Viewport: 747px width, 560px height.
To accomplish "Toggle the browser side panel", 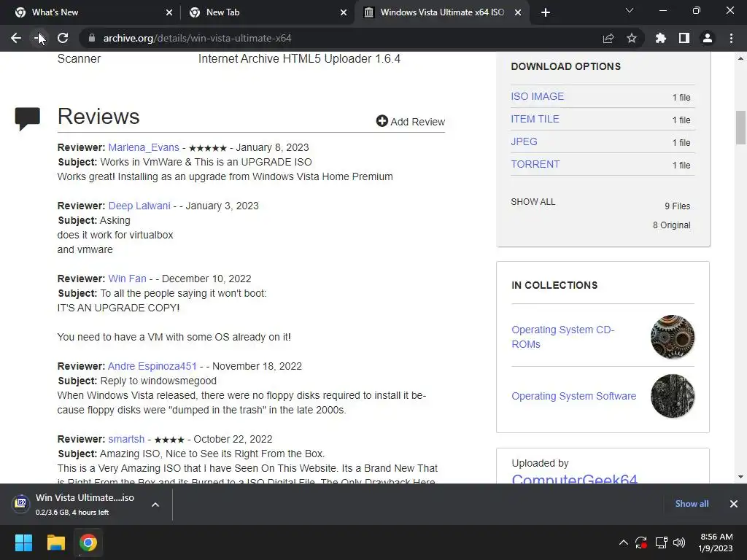I will click(684, 38).
